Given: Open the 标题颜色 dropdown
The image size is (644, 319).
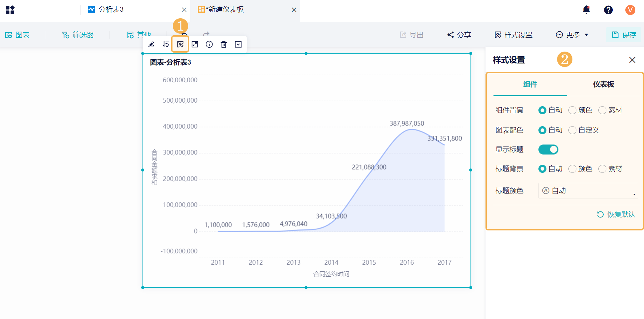Looking at the screenshot, I should (588, 191).
